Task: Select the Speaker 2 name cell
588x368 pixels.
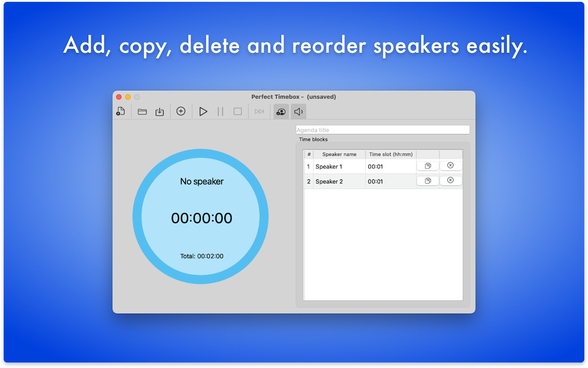Action: (x=339, y=181)
